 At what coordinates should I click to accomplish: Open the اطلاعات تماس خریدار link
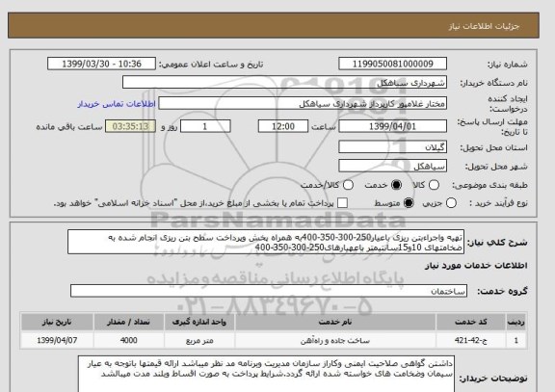pyautogui.click(x=117, y=104)
